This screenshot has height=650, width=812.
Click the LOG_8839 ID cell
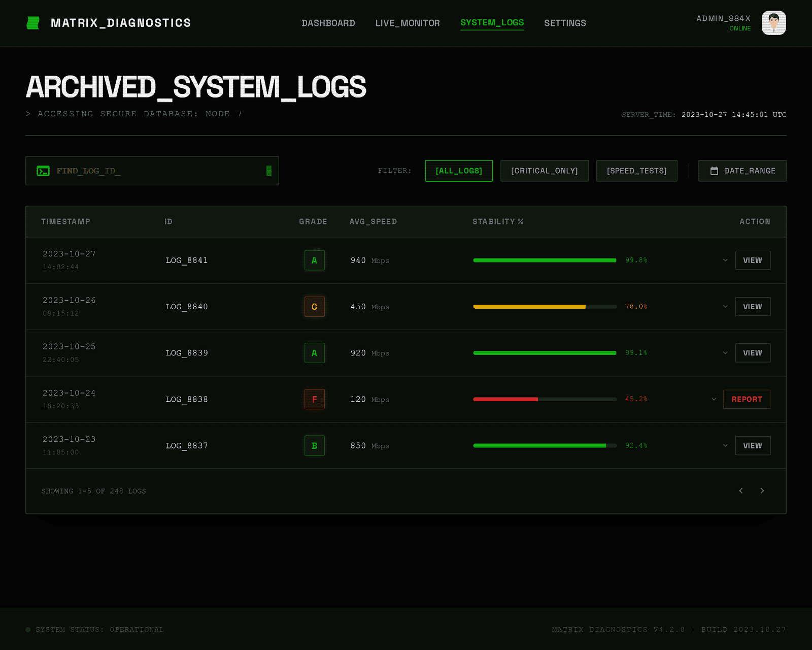(x=187, y=353)
